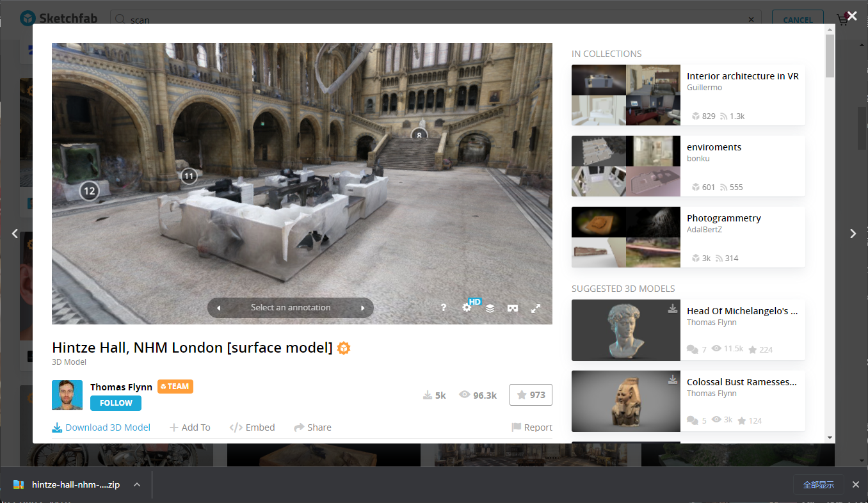Open the viewer help question mark
Viewport: 868px width, 503px height.
[x=444, y=308]
